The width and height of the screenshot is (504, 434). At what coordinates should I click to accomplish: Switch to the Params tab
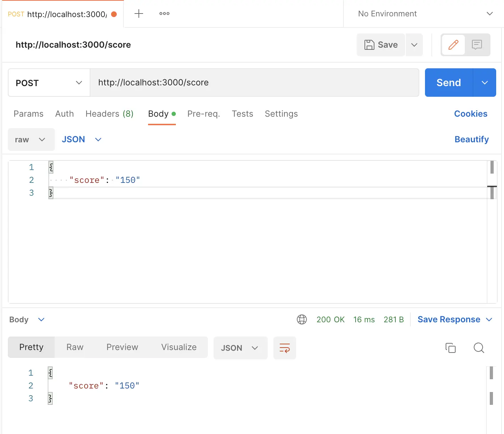click(28, 114)
